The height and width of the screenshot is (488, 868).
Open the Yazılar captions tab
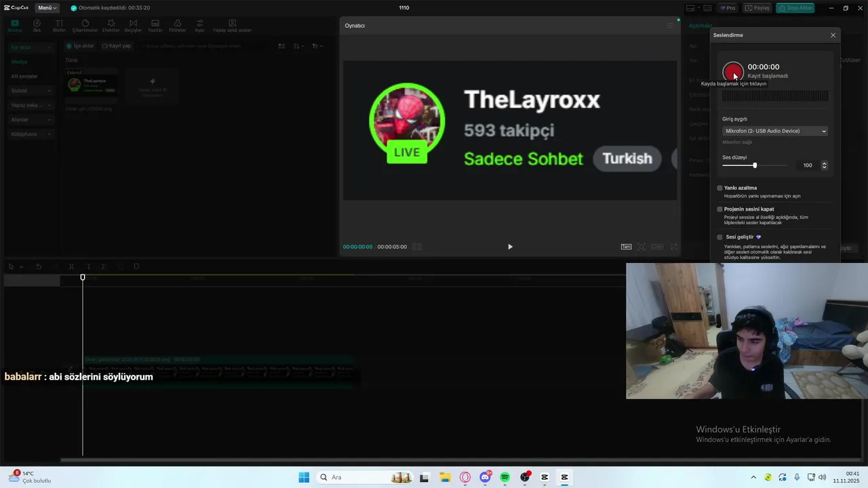(155, 26)
